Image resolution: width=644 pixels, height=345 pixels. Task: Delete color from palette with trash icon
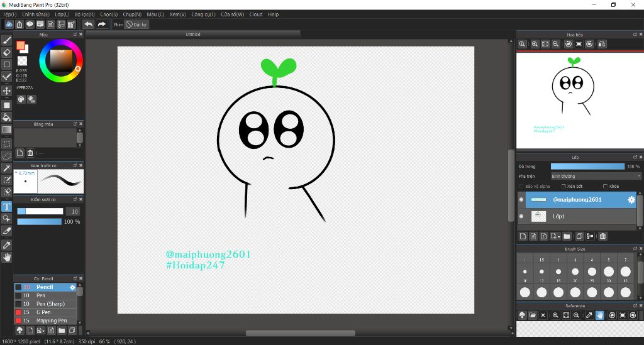coord(30,153)
